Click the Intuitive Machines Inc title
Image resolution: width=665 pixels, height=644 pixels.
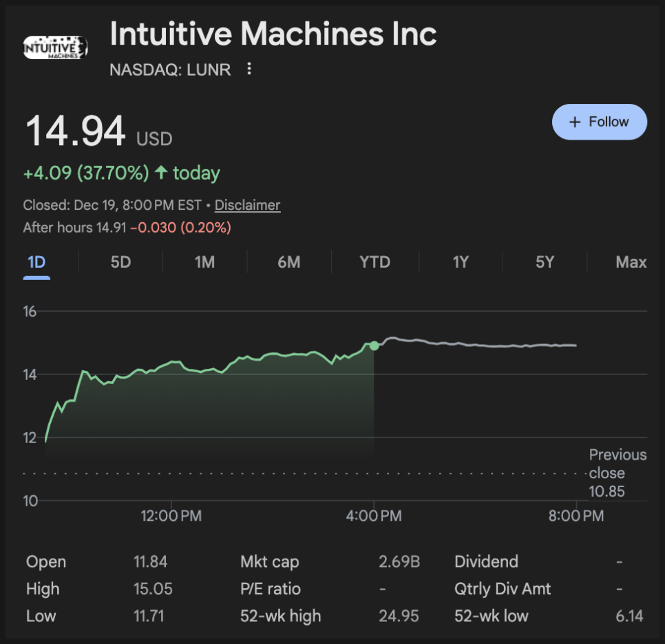tap(273, 34)
